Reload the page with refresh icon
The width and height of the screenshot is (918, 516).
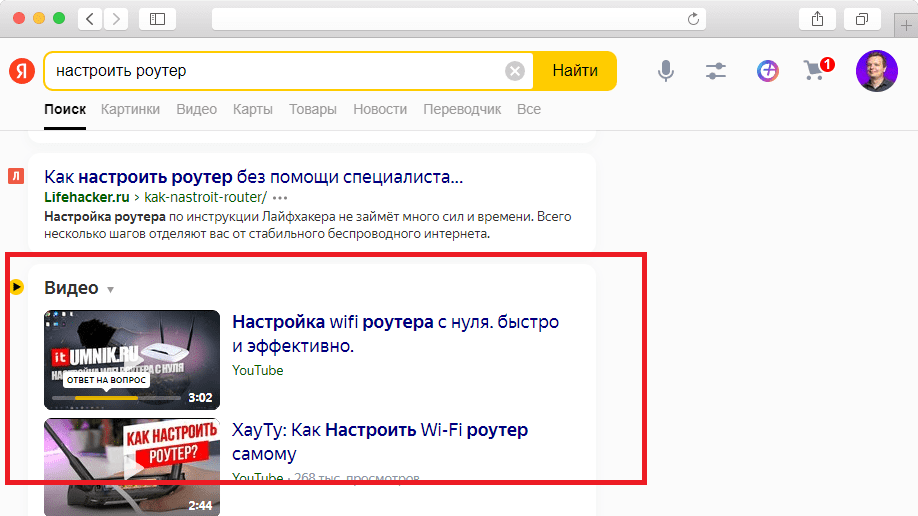point(693,19)
